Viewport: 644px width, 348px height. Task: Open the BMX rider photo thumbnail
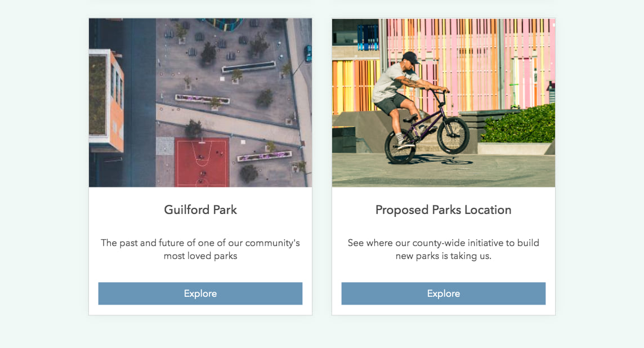(x=444, y=102)
